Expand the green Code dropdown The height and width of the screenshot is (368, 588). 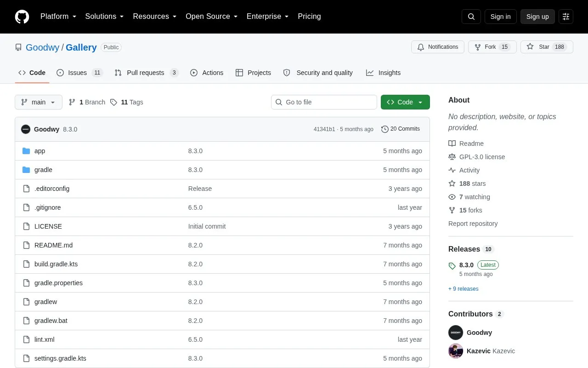(x=405, y=102)
